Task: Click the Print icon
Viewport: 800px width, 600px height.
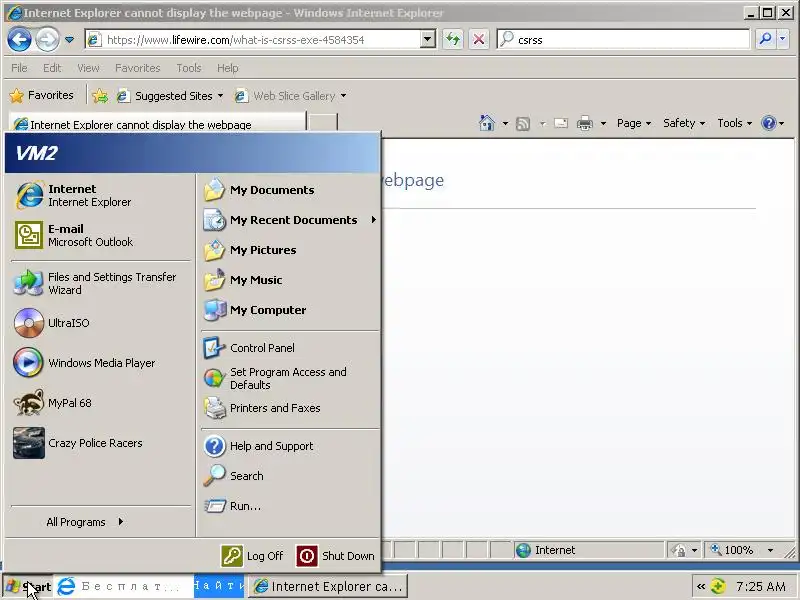Action: point(585,123)
